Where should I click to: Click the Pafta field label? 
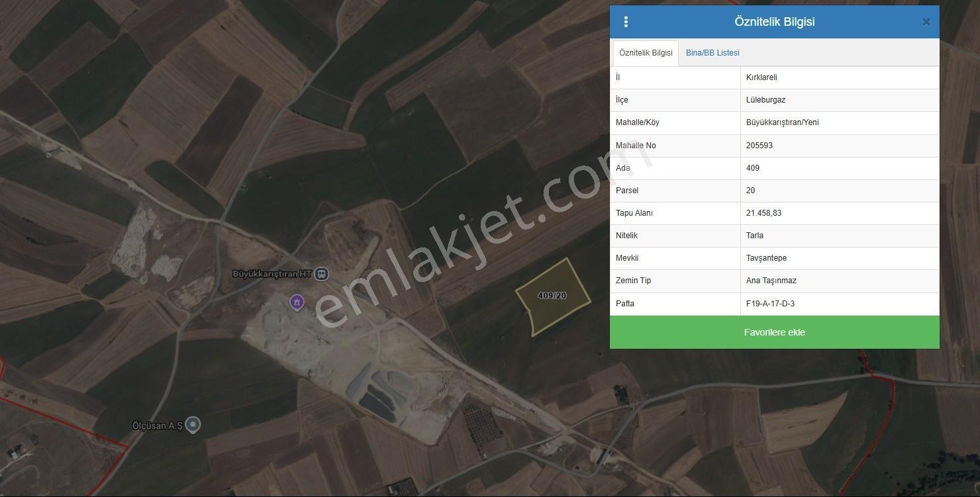pyautogui.click(x=625, y=304)
